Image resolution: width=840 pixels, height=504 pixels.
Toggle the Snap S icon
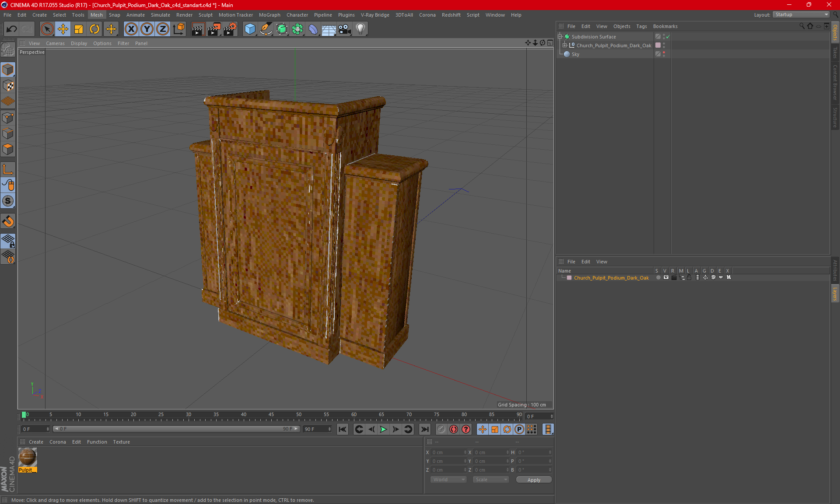[x=8, y=201]
